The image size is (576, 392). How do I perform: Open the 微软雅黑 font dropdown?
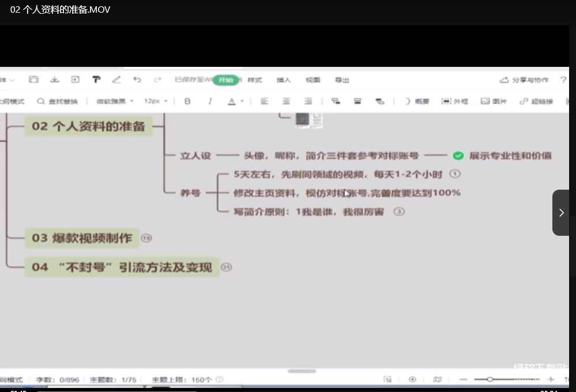pyautogui.click(x=115, y=101)
